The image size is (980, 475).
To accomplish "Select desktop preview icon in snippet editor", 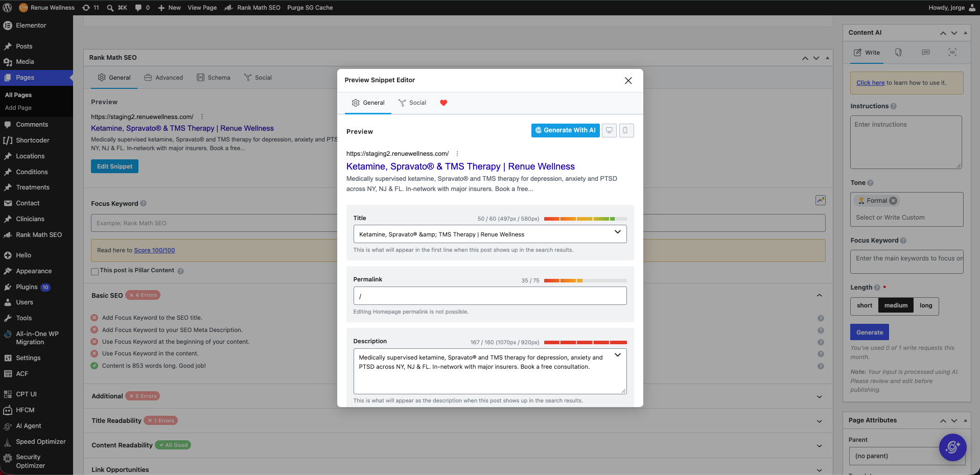I will point(609,130).
